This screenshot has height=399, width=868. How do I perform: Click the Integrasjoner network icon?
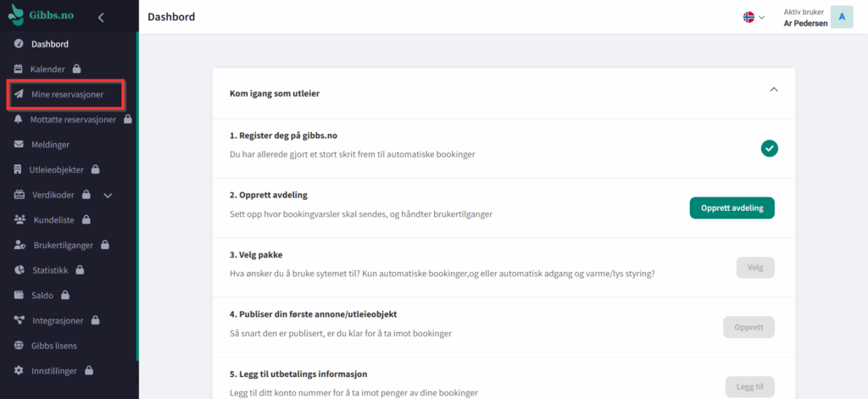19,320
